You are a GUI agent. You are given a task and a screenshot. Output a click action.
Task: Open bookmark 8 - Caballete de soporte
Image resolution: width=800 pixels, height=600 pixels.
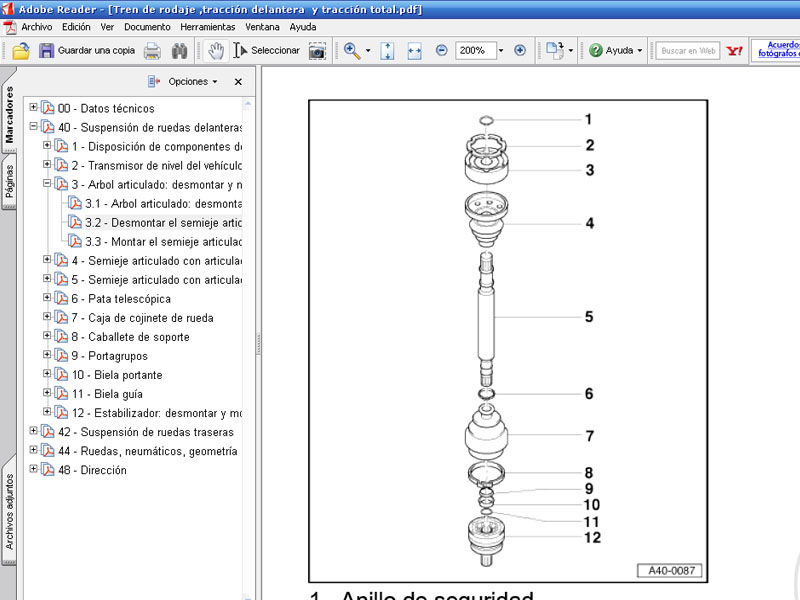pos(130,337)
